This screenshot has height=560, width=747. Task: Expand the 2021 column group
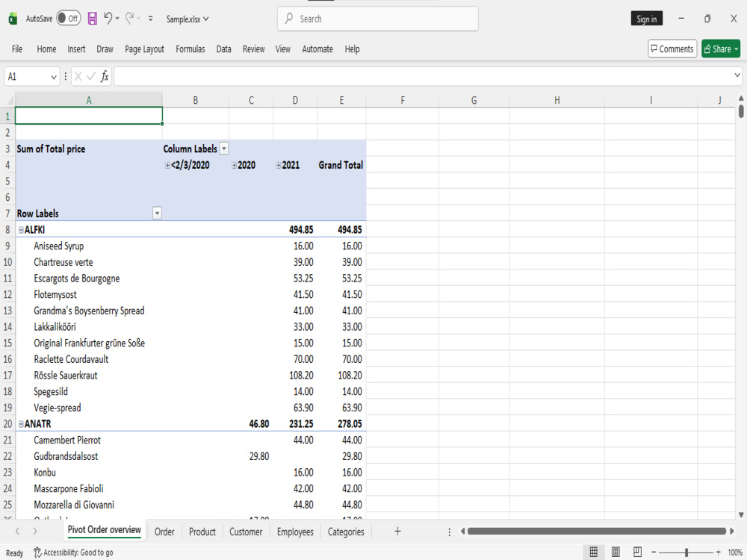[x=277, y=165]
